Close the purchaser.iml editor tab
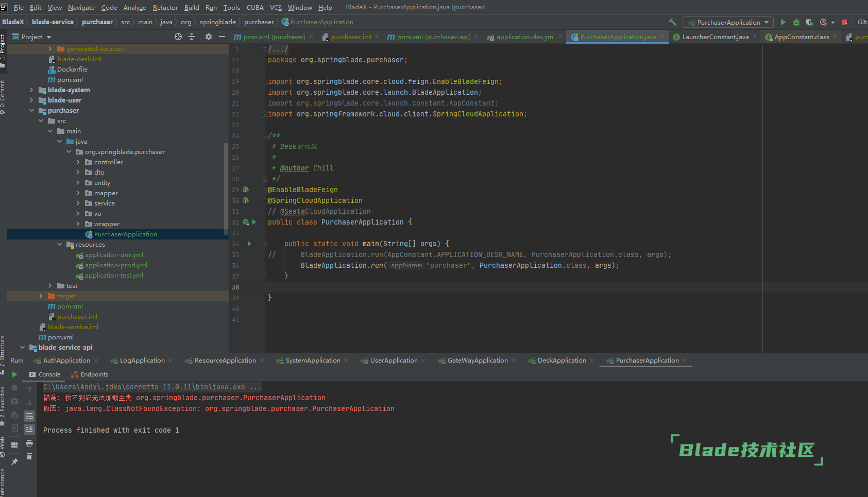Viewport: 868px width, 497px height. click(377, 37)
